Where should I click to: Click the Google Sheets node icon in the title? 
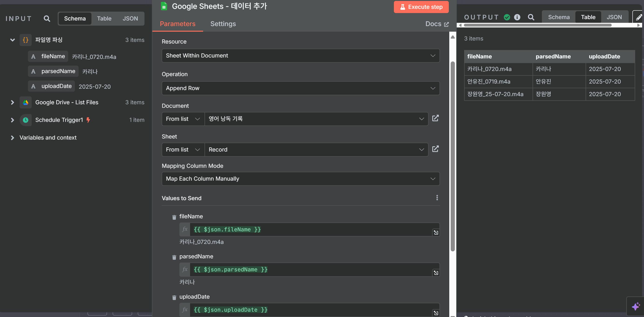[164, 6]
